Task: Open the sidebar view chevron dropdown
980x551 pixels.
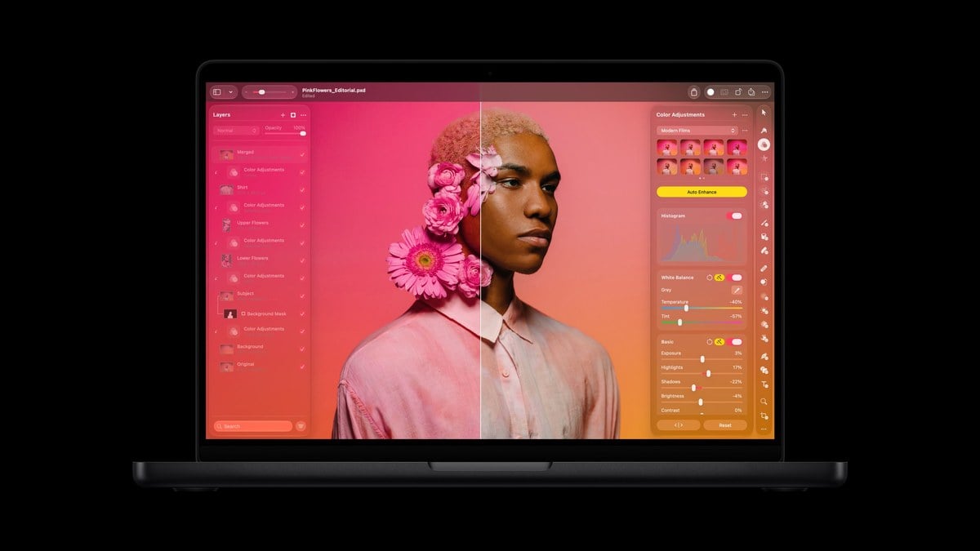Action: 231,92
